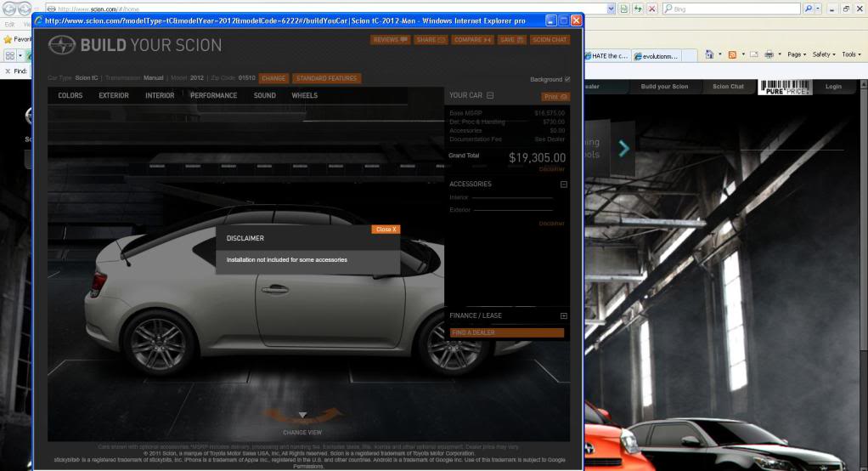Open the Home button dropdown arrow
868x471 pixels.
click(x=719, y=54)
